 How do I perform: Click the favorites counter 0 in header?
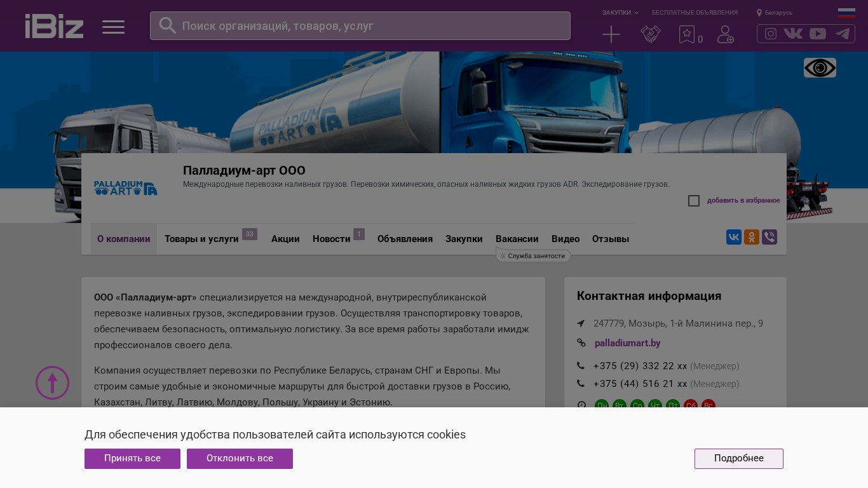pyautogui.click(x=700, y=39)
